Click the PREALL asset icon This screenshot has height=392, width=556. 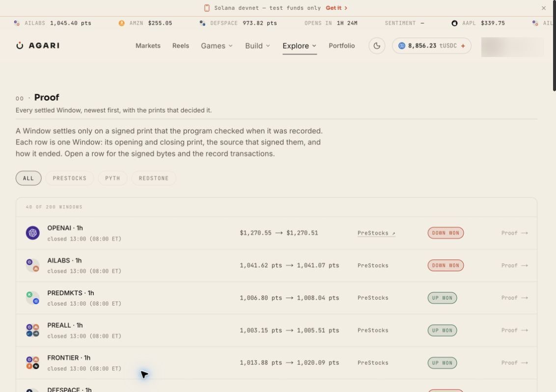tap(32, 330)
